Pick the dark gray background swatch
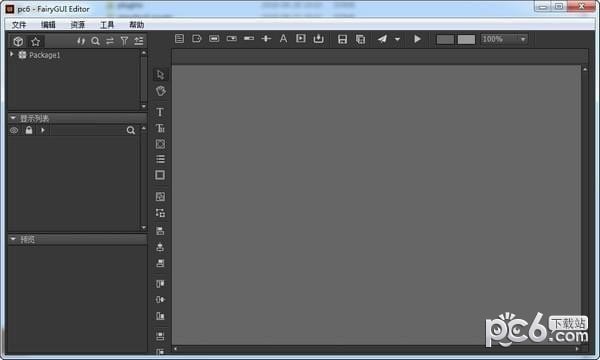Screen dimensions: 600x360 tap(445, 39)
